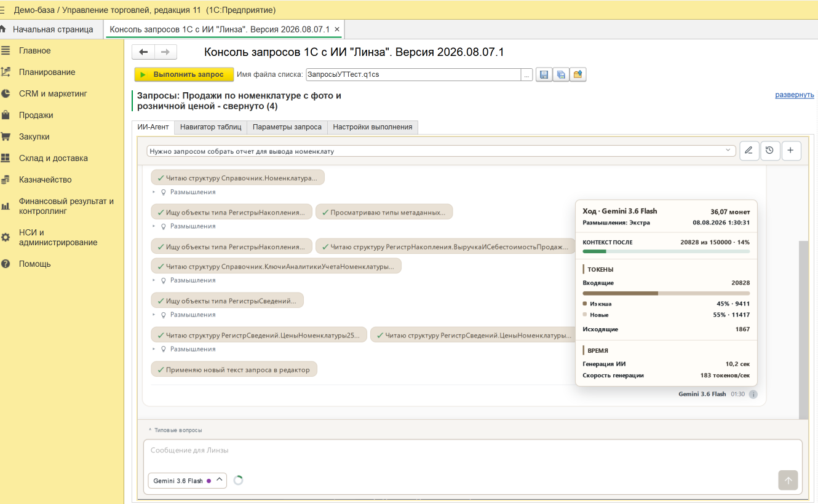Click the Выполнить запрос button

click(184, 74)
